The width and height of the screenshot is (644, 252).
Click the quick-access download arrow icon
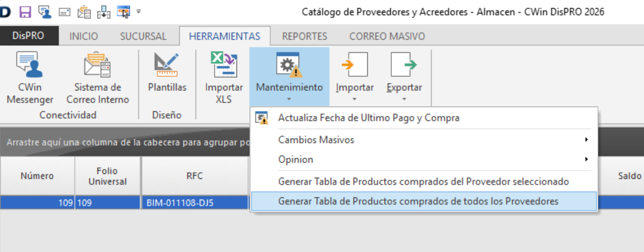(x=104, y=13)
